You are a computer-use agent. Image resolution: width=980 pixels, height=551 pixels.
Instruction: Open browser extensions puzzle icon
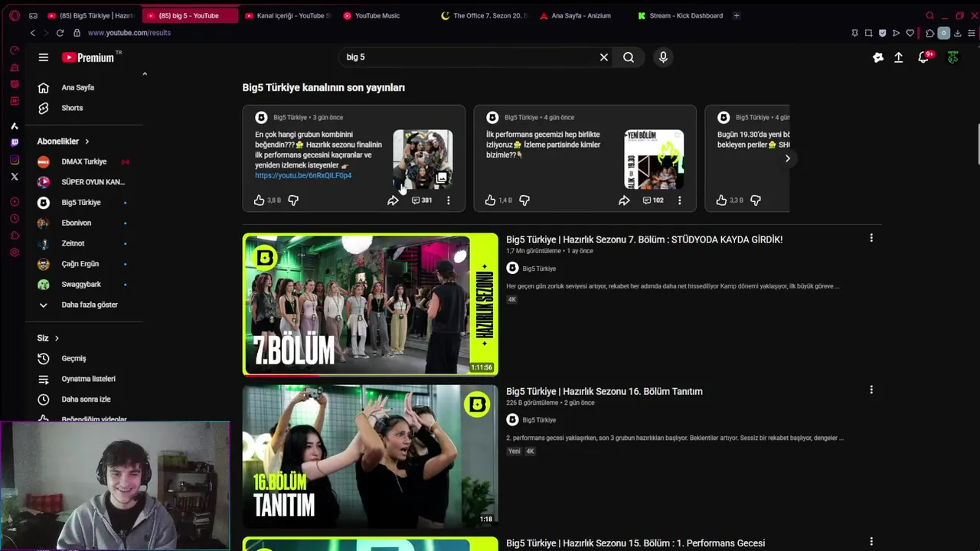929,33
